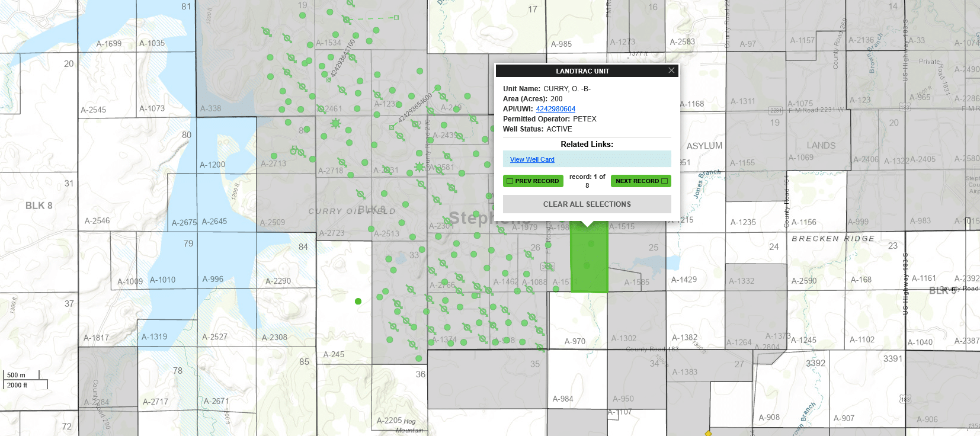The height and width of the screenshot is (436, 980).
Task: Click the yellow diamond marker at bottom
Action: coord(708,433)
